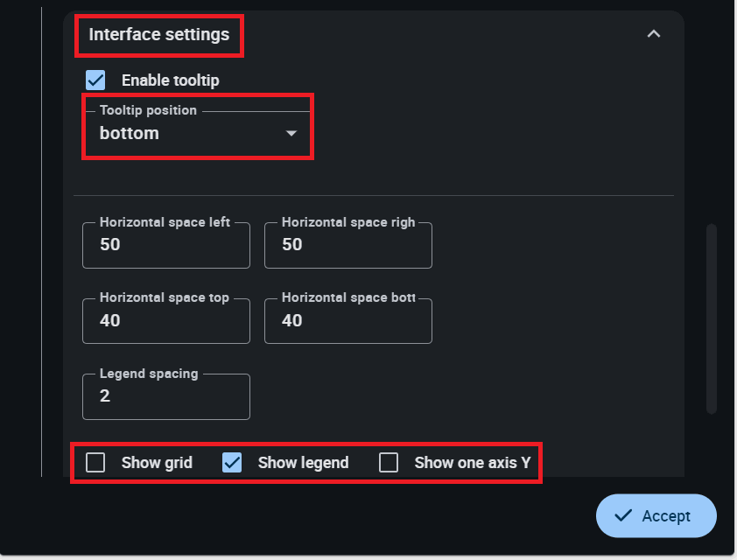Click the checkmark icon on Accept
This screenshot has height=560, width=737.
623,516
